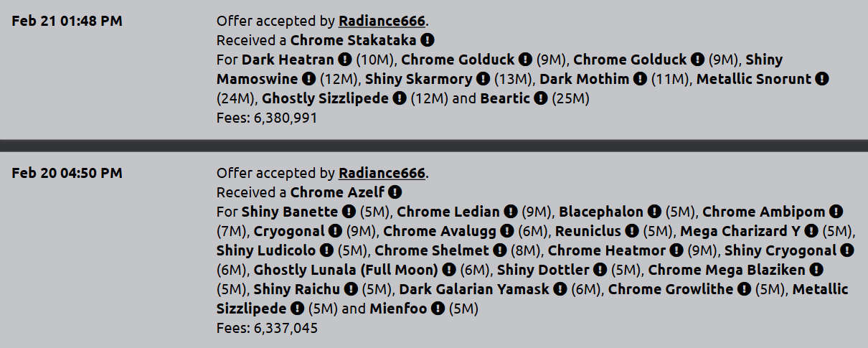This screenshot has height=348, width=868.
Task: Click info icon next to Beartic
Action: (539, 98)
